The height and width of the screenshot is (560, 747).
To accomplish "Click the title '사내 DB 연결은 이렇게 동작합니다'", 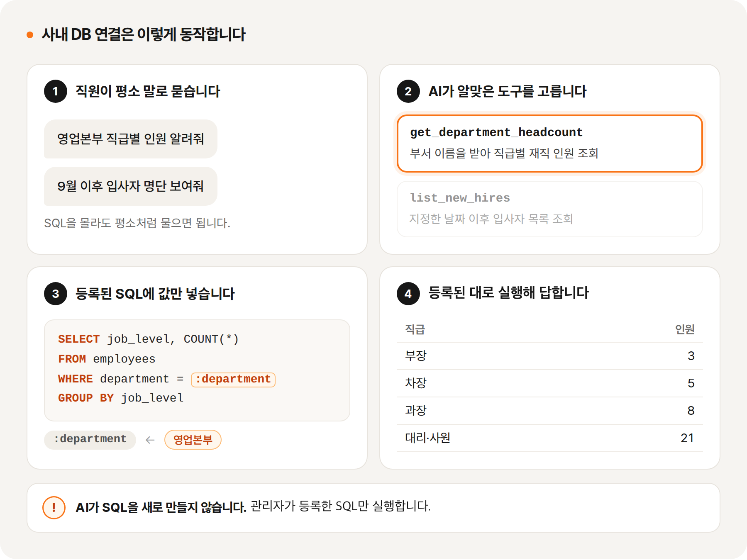I will point(144,34).
